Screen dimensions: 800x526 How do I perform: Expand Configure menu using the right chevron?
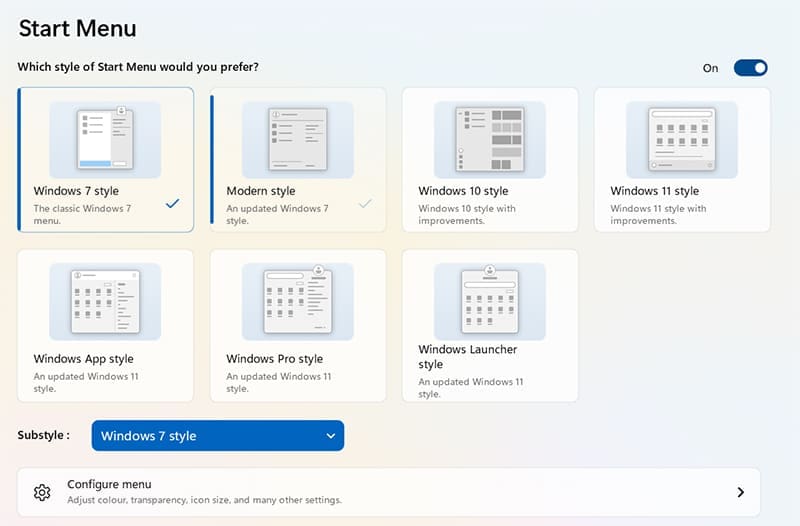tap(740, 492)
